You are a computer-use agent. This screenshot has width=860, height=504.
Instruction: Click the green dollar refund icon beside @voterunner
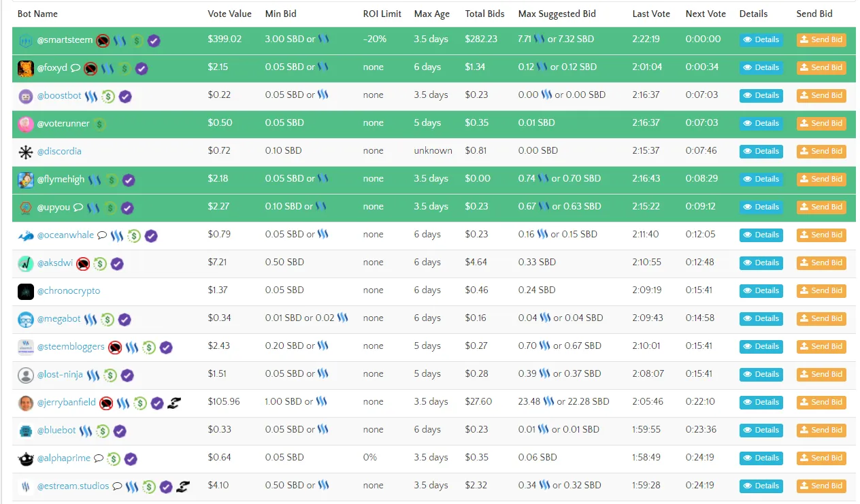click(99, 124)
